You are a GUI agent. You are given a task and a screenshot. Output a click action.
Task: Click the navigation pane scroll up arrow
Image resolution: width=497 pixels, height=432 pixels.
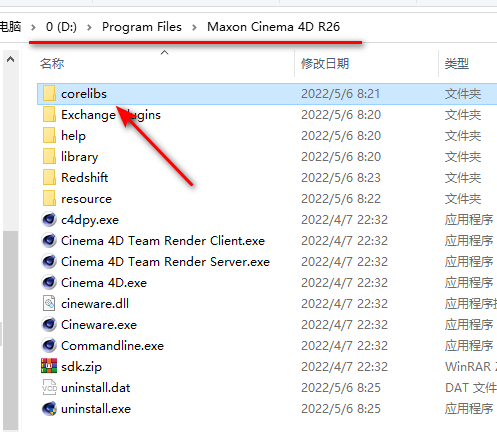[x=10, y=60]
